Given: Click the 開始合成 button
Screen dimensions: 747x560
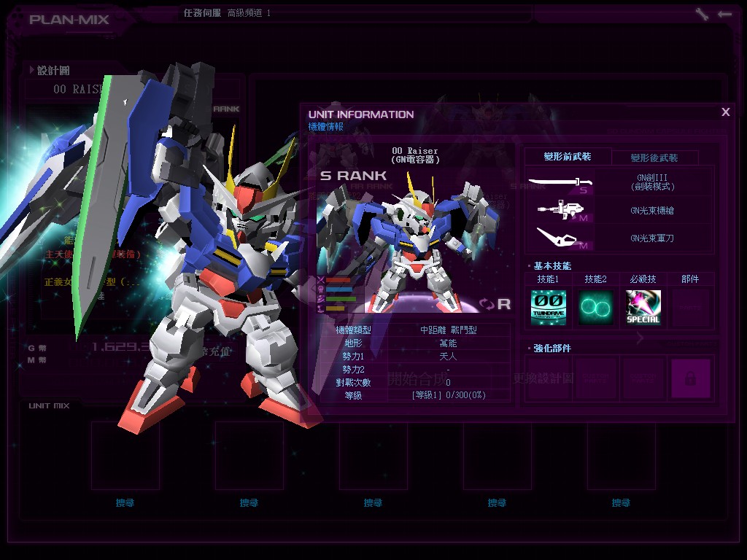Looking at the screenshot, I should tap(418, 379).
